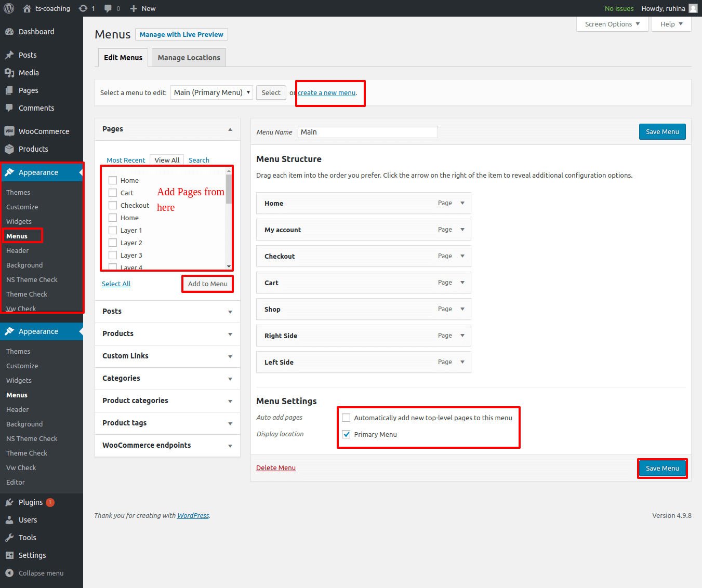
Task: Select the Most Recent pages tab
Action: coord(126,160)
